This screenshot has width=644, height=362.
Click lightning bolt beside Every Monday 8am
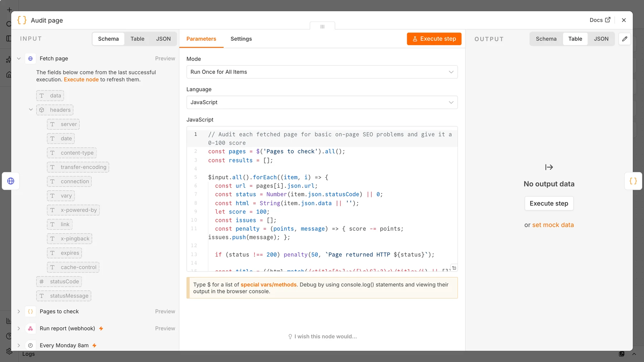tap(94, 345)
